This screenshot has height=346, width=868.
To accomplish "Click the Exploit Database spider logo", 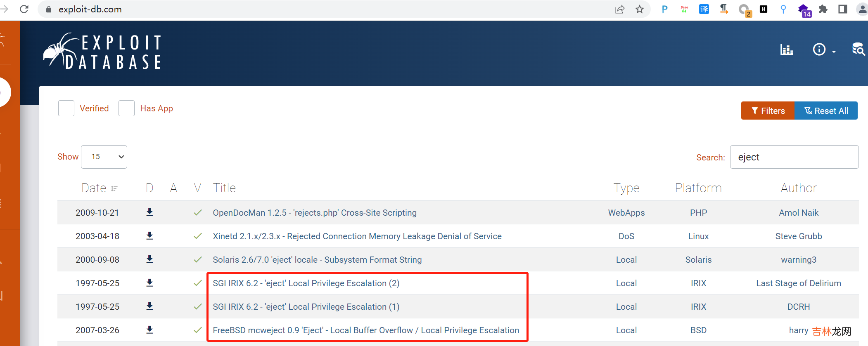I will (102, 51).
